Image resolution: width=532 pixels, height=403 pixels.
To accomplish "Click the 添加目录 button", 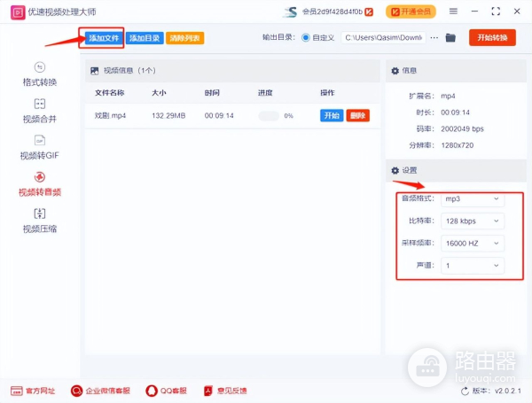I will point(145,38).
